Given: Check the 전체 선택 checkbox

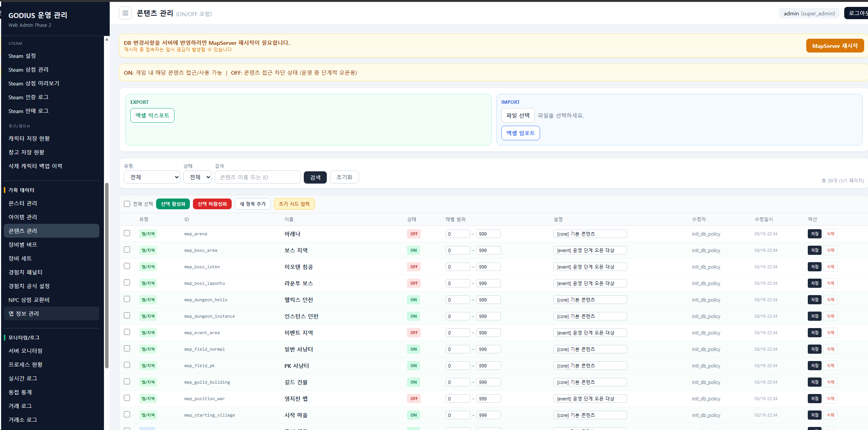Looking at the screenshot, I should [x=127, y=204].
